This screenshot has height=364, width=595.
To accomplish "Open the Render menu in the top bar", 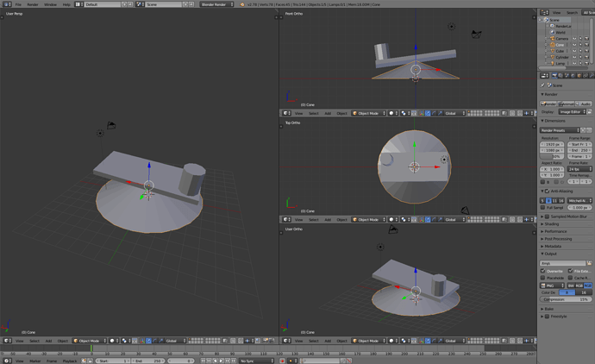I will click(33, 4).
